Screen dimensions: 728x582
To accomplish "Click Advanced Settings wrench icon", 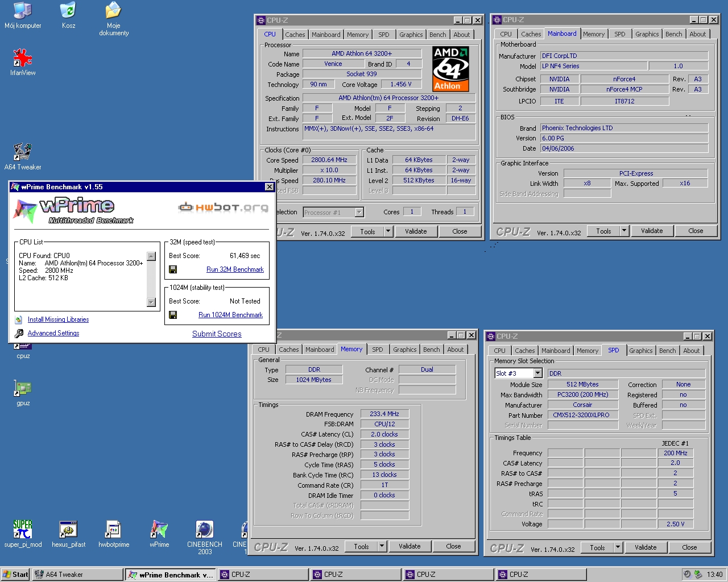I will tap(19, 334).
